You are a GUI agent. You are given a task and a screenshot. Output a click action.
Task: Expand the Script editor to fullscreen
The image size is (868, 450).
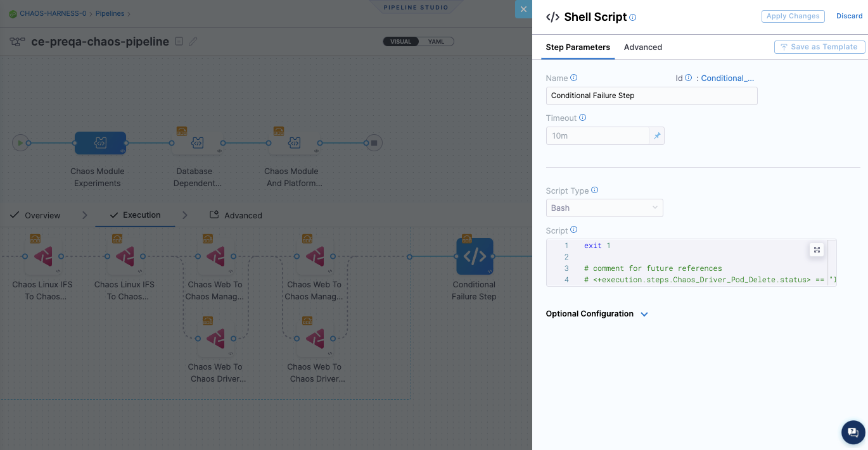pyautogui.click(x=817, y=249)
